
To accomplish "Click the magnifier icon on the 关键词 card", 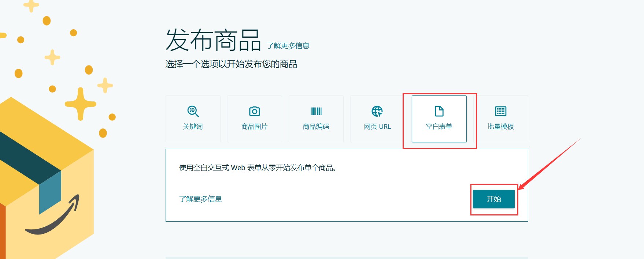I will [193, 111].
